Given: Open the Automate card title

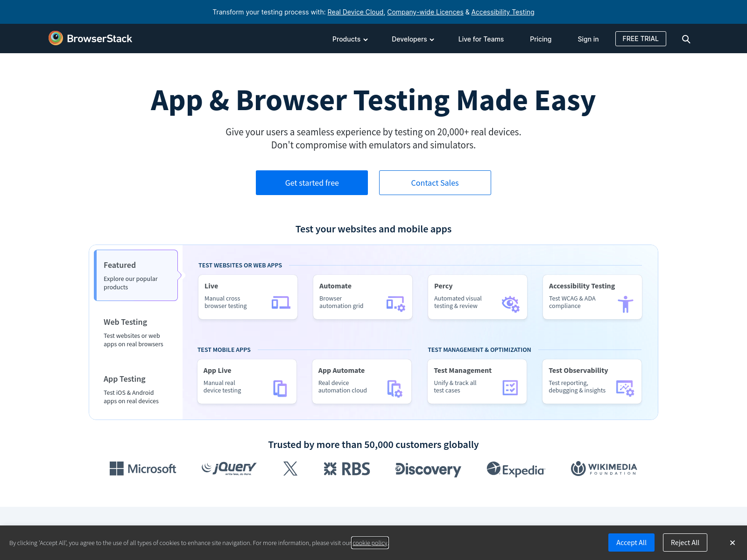Looking at the screenshot, I should coord(335,286).
